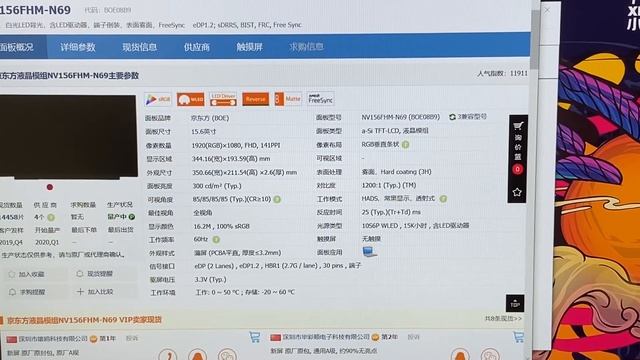Switch to the 触摸屏 tab

point(249,47)
